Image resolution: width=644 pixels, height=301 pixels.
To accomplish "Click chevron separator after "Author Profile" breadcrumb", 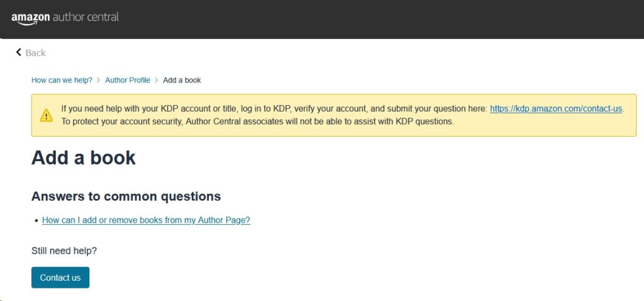I will click(157, 80).
